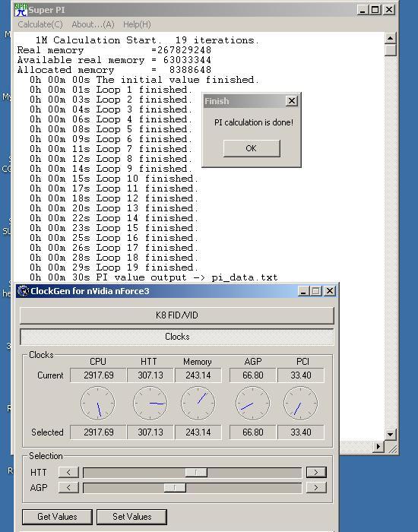Click the '1M Calculation Start. 19 iterations.' line
This screenshot has width=418, height=532.
[x=147, y=40]
